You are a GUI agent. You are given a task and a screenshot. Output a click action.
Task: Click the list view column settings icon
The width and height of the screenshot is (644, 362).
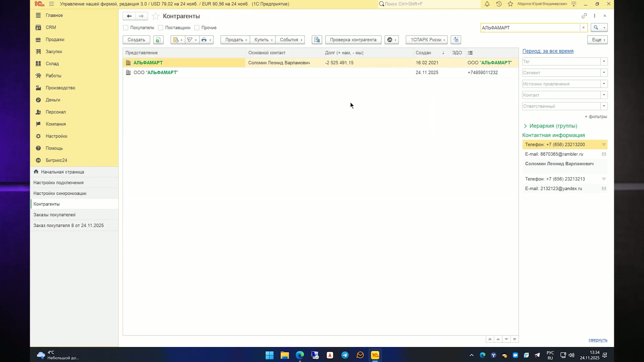tap(470, 53)
